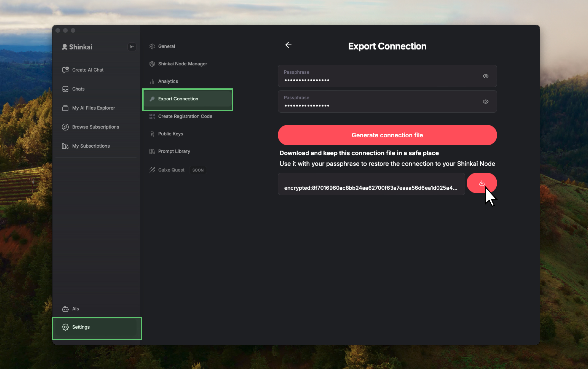
Task: Click the Generate connection file button
Action: [387, 135]
